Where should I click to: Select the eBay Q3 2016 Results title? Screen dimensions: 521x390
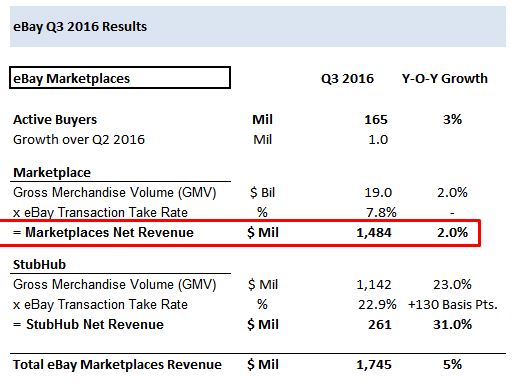tap(80, 27)
